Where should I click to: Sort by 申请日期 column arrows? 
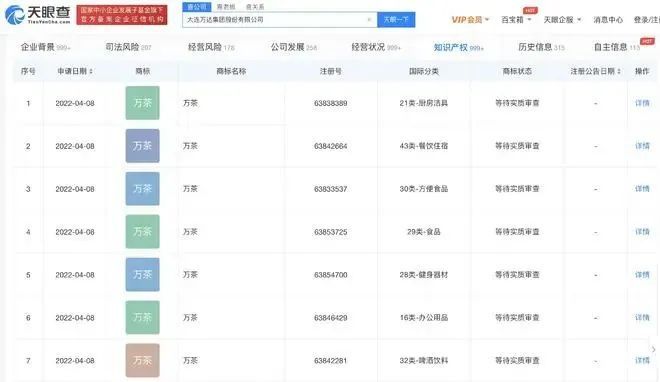pos(91,72)
